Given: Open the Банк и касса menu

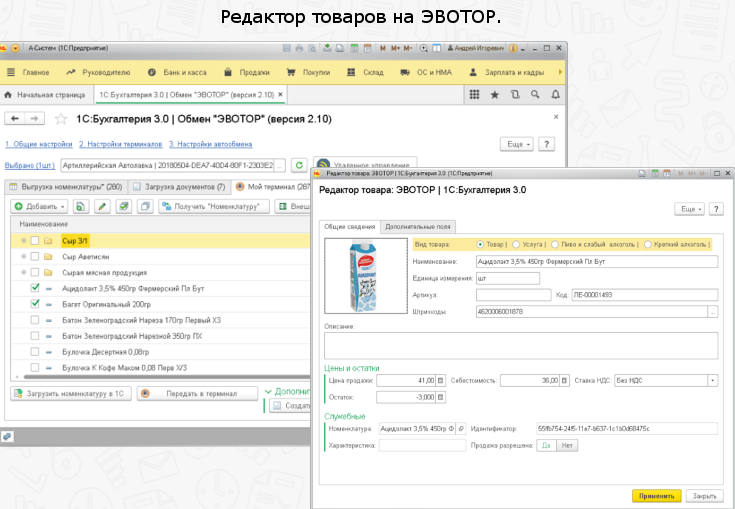Looking at the screenshot, I should click(185, 72).
